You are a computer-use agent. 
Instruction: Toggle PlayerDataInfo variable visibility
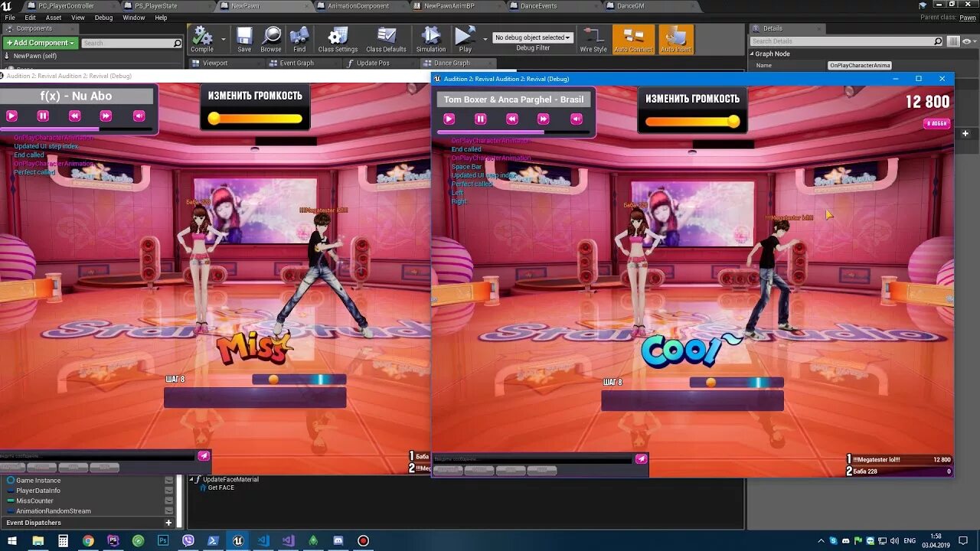pyautogui.click(x=168, y=491)
